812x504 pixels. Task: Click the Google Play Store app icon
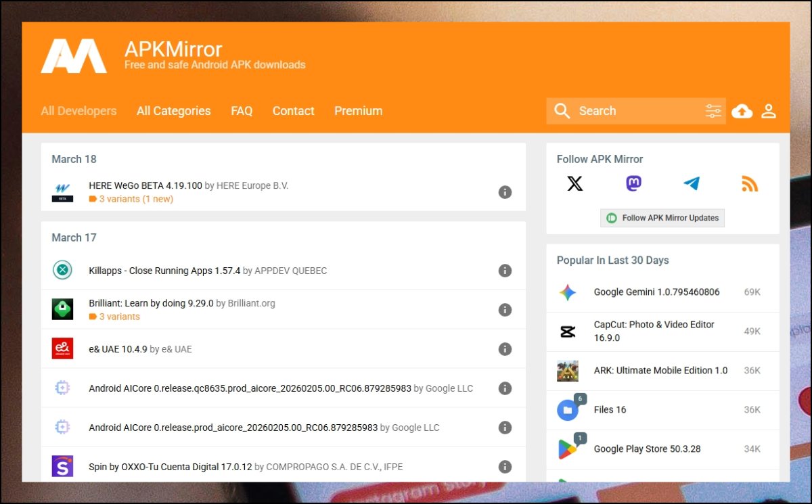pos(568,449)
